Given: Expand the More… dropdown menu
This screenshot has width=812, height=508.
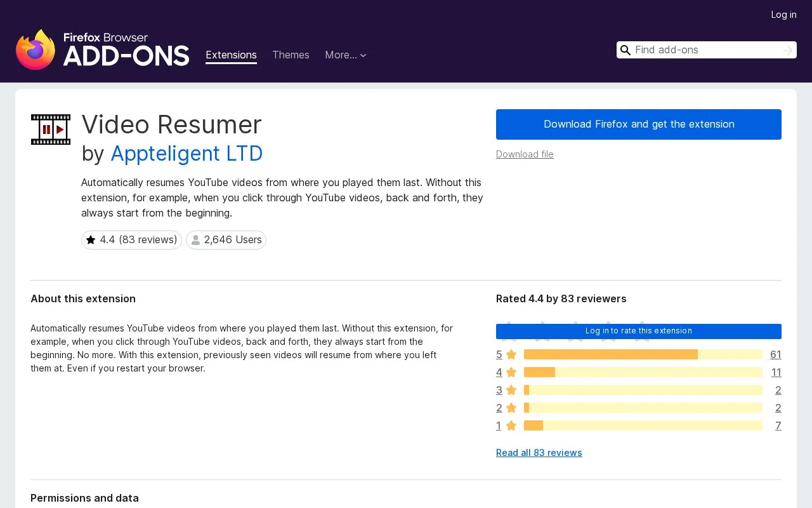Looking at the screenshot, I should pos(346,55).
